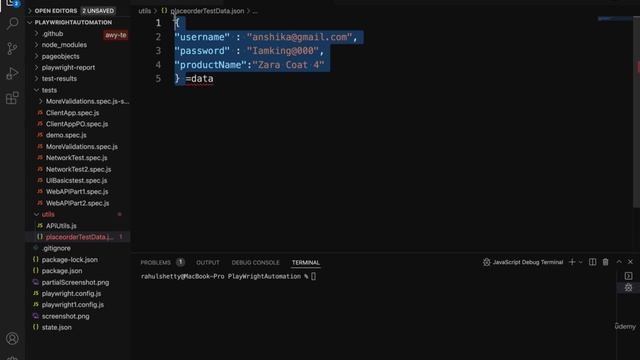
Task: Expand the node_modules folder
Action: coord(64,45)
